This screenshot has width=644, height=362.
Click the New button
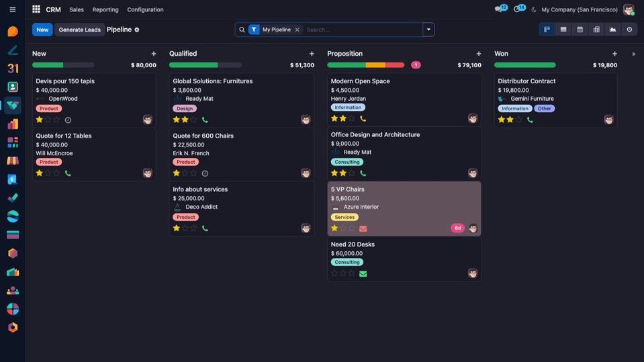pos(42,30)
